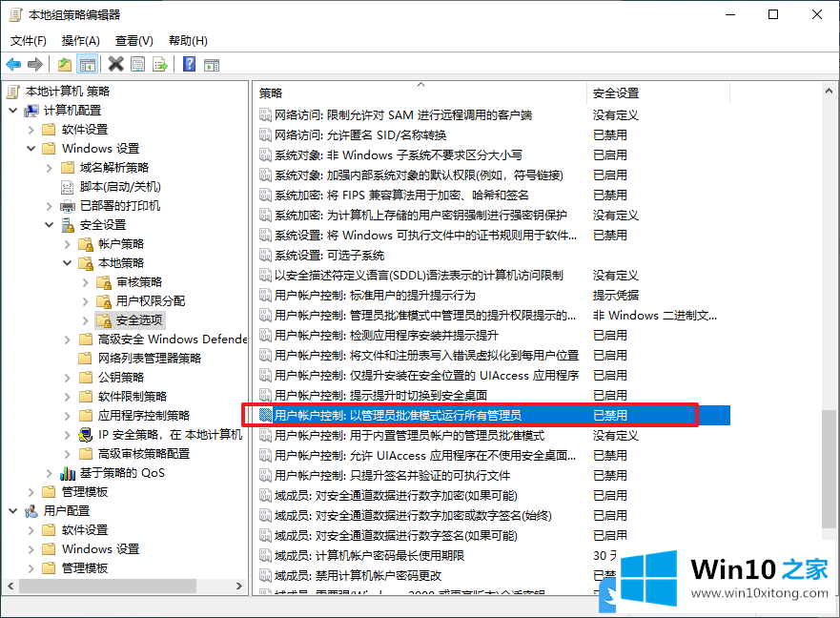Screen dimensions: 840x618
Task: Toggle the show/hide console tree icon
Action: tap(88, 65)
